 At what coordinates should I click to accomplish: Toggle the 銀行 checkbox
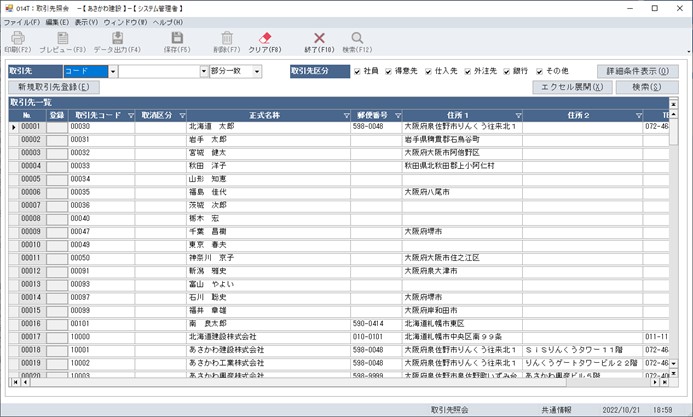tap(505, 72)
